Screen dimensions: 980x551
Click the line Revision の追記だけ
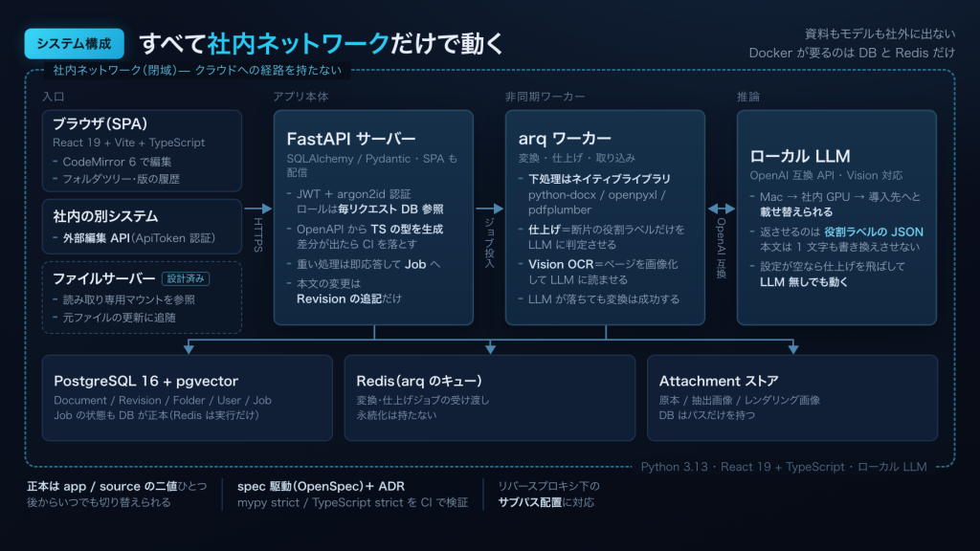click(348, 299)
